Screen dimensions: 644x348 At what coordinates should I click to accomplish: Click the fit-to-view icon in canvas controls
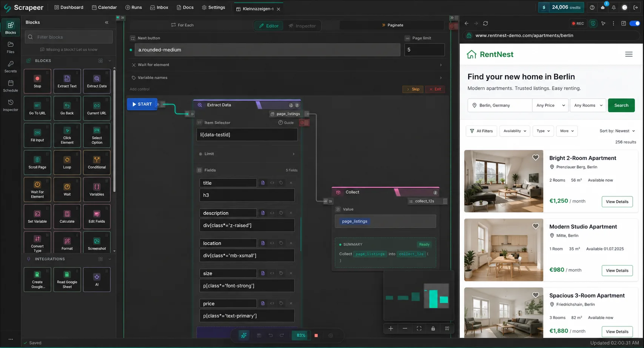pyautogui.click(x=419, y=328)
